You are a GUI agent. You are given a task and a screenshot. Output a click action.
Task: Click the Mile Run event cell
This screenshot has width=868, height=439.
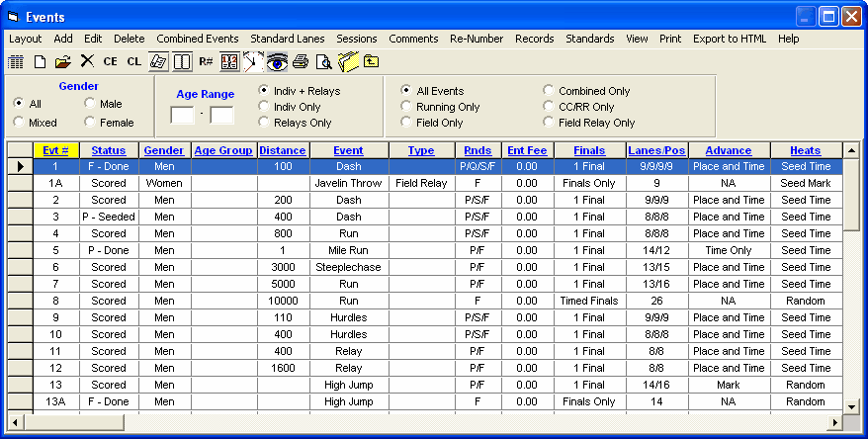(349, 250)
